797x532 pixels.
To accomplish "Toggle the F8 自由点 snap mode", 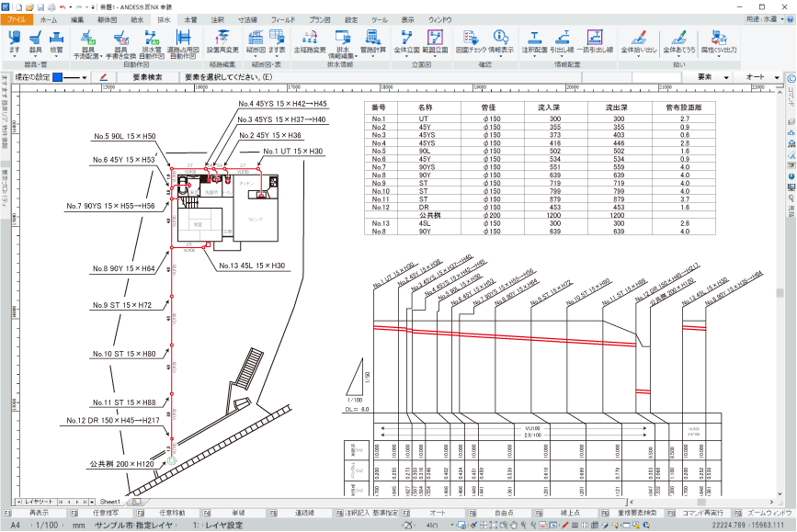I will (504, 512).
